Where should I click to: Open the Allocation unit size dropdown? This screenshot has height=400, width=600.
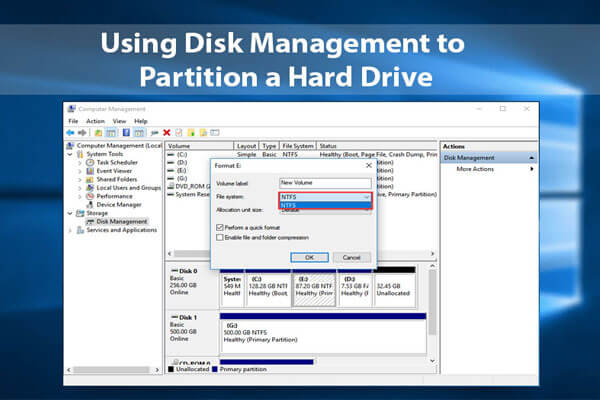325,210
